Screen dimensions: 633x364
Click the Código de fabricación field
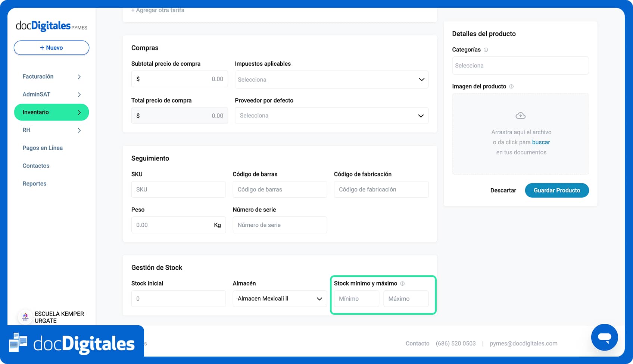(381, 189)
